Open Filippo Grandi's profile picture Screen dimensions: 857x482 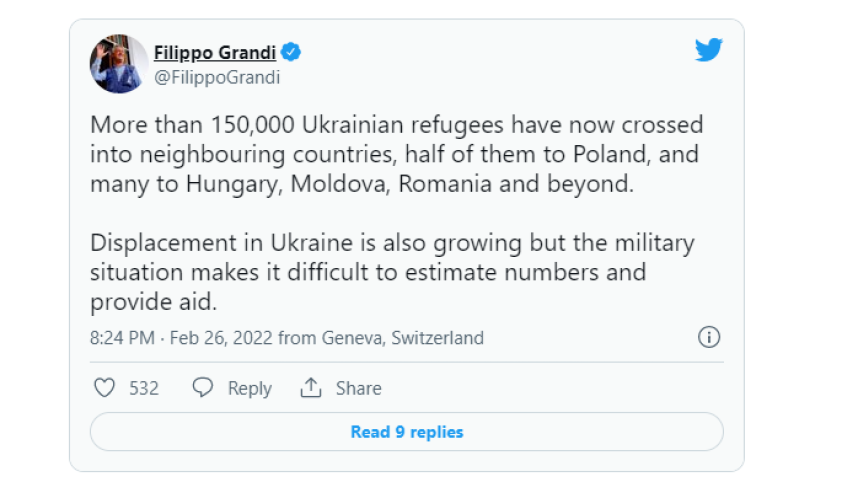120,65
